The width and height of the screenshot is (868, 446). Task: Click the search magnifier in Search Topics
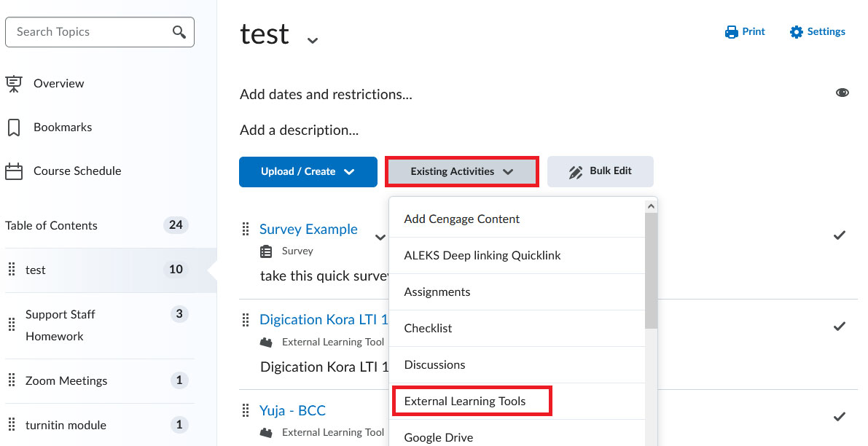[x=179, y=32]
